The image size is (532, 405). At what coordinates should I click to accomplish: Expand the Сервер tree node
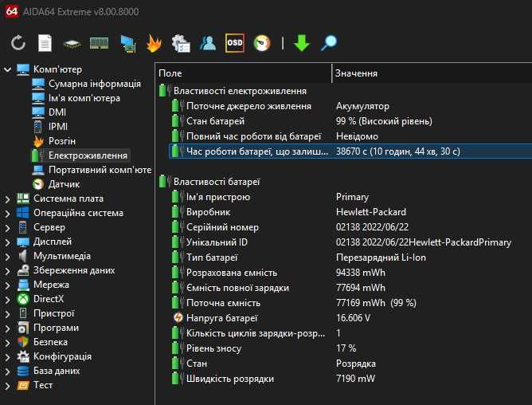[7, 228]
